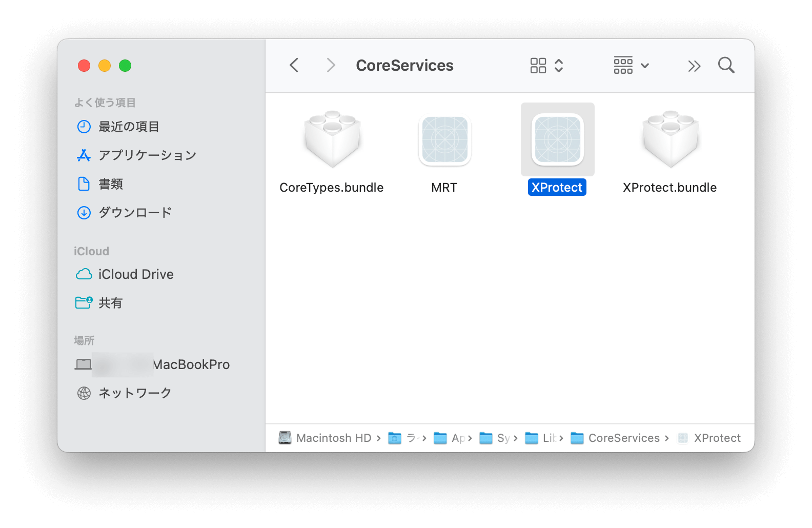This screenshot has height=528, width=812.
Task: Click the cloud icon beside iCloud Drive
Action: click(84, 274)
